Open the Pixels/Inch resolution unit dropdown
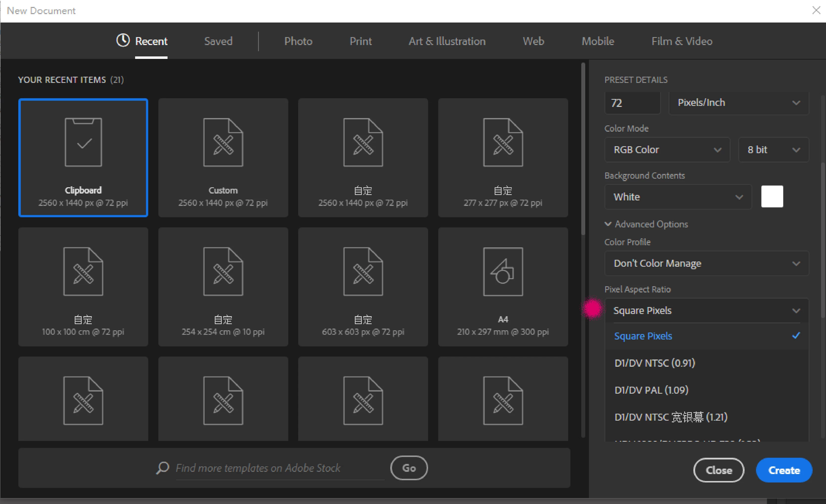The image size is (826, 504). coord(738,102)
